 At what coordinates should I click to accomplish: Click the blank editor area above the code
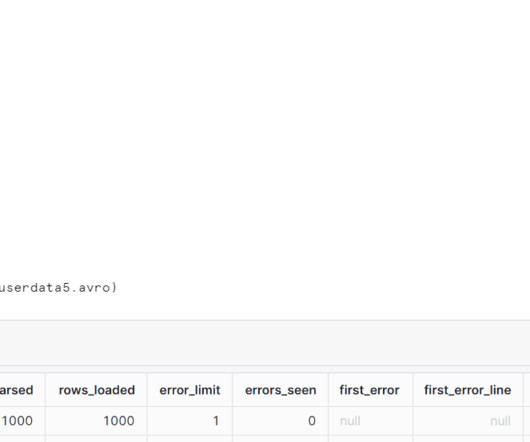(x=265, y=135)
